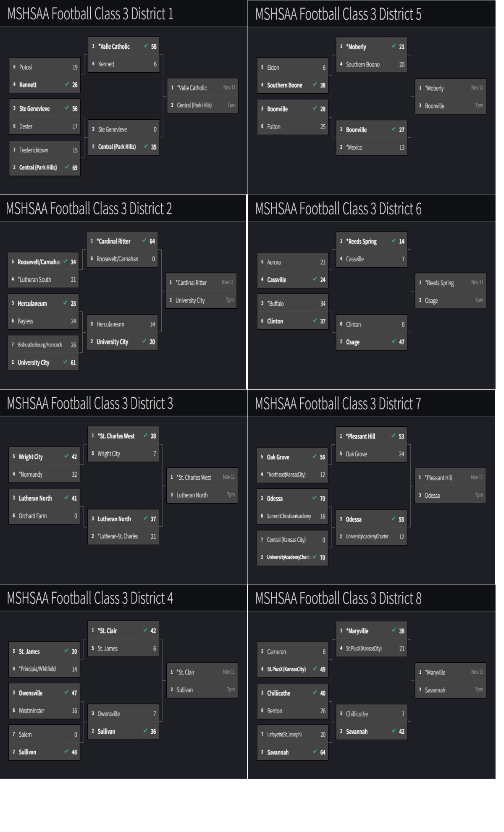
Task: Click the District 4 bracket heading
Action: 90,598
